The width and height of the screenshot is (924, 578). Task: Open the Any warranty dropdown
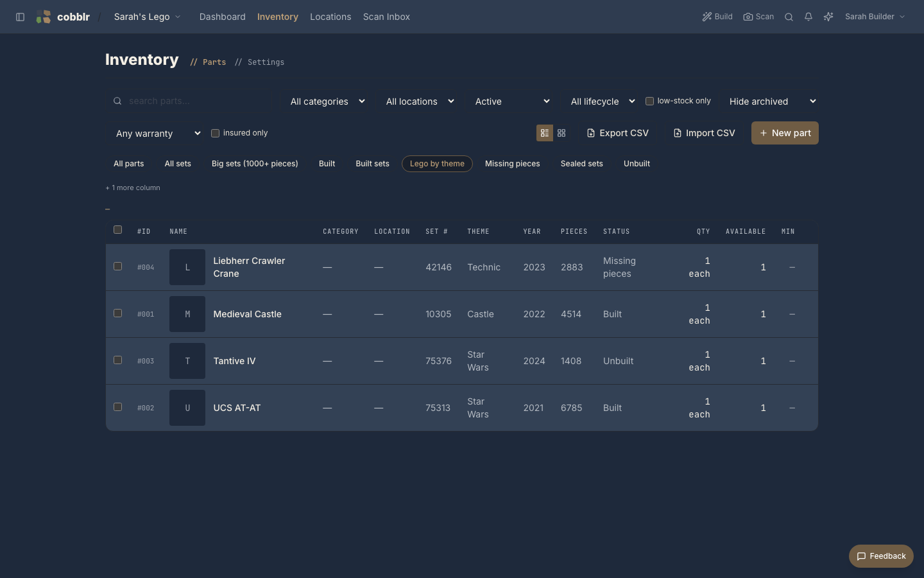[x=157, y=134]
